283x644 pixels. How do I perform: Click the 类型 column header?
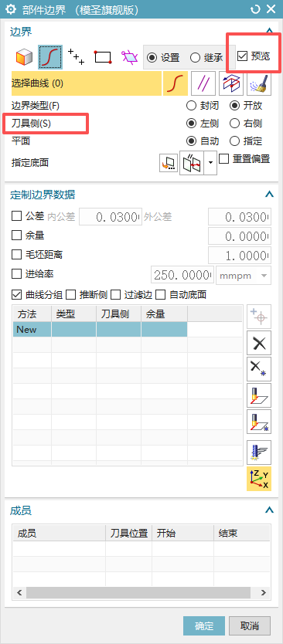pyautogui.click(x=74, y=314)
